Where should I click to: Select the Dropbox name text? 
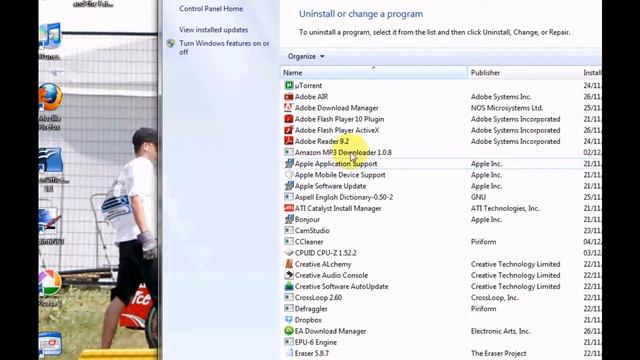coord(308,320)
